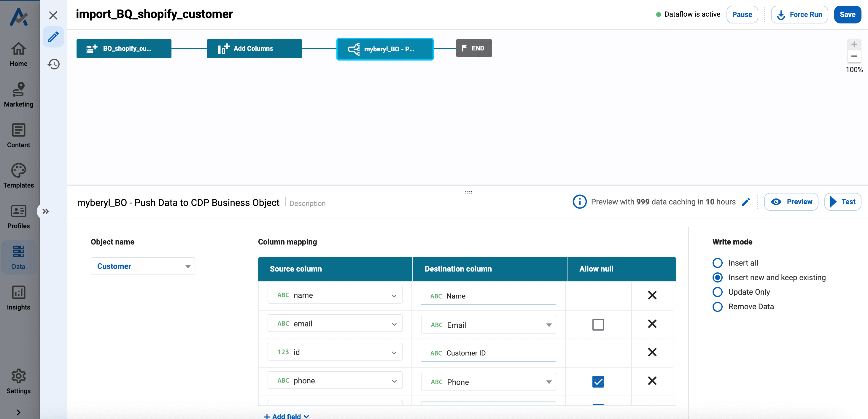Open the Phone destination column dropdown
This screenshot has height=419, width=868.
pyautogui.click(x=549, y=382)
